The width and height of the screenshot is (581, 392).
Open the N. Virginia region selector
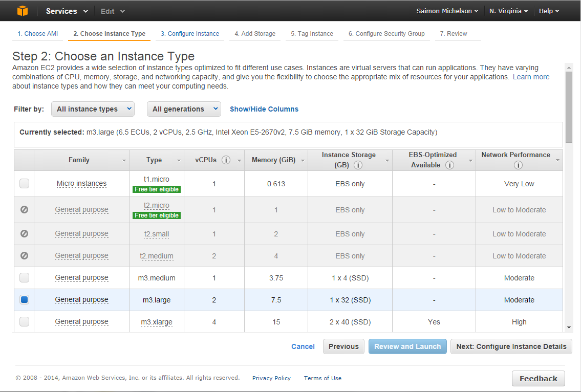[508, 11]
